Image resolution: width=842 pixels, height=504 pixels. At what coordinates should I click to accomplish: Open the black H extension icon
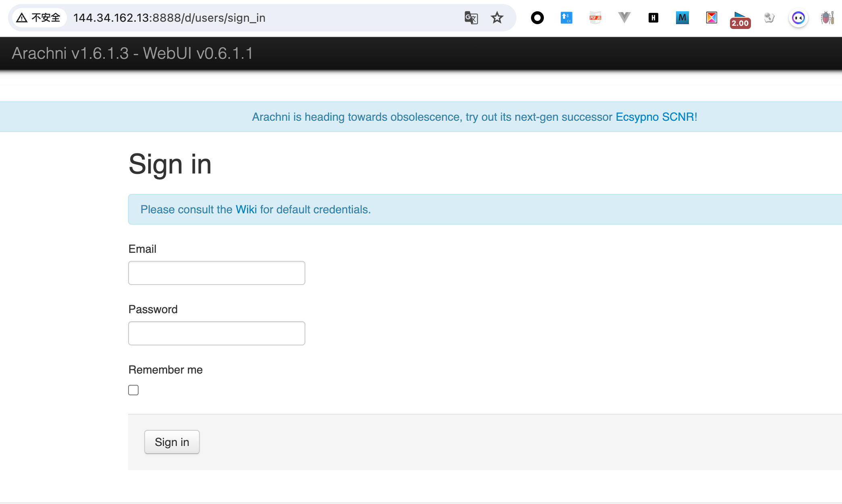[x=653, y=18]
